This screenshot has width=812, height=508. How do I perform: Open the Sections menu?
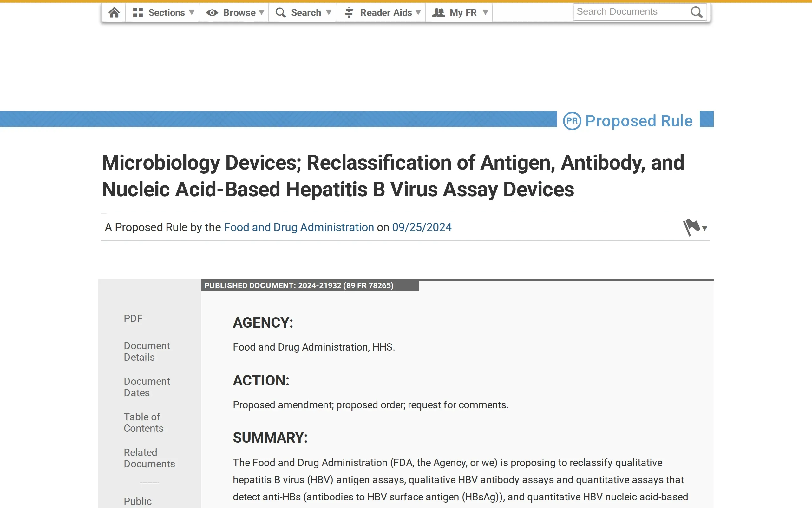coord(162,12)
